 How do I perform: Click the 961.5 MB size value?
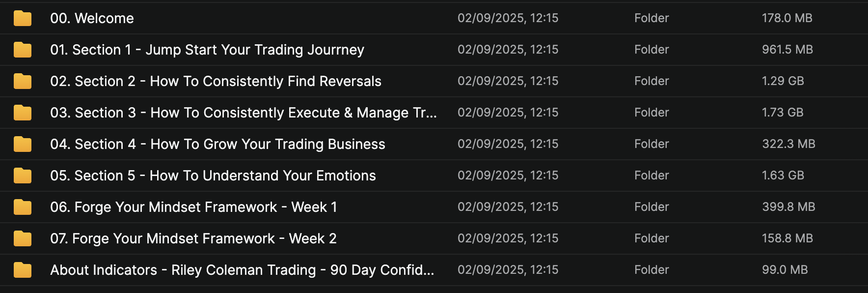787,50
